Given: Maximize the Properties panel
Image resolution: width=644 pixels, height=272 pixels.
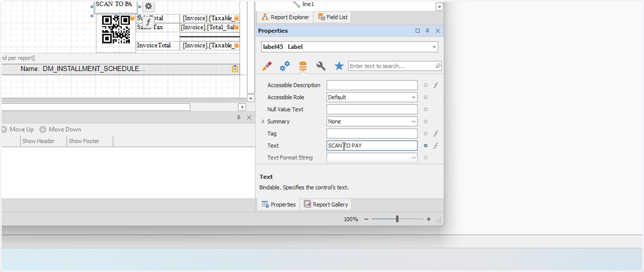Looking at the screenshot, I should tap(418, 31).
